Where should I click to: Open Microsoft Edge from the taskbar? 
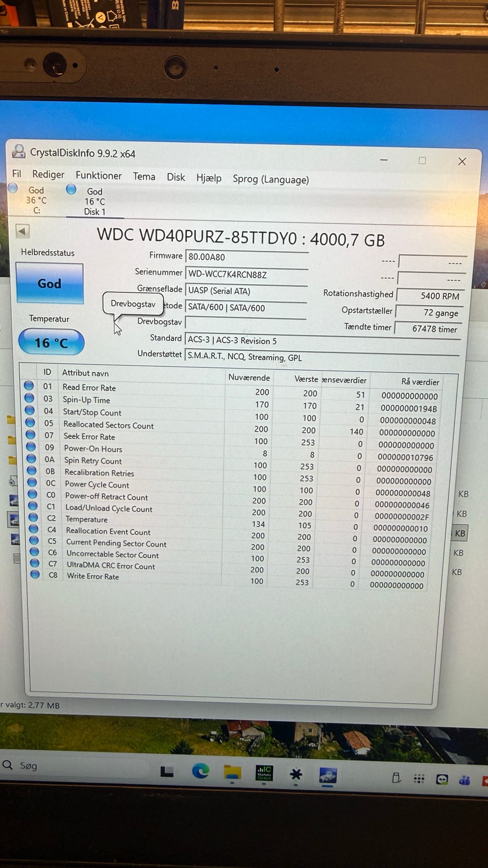coord(200,772)
